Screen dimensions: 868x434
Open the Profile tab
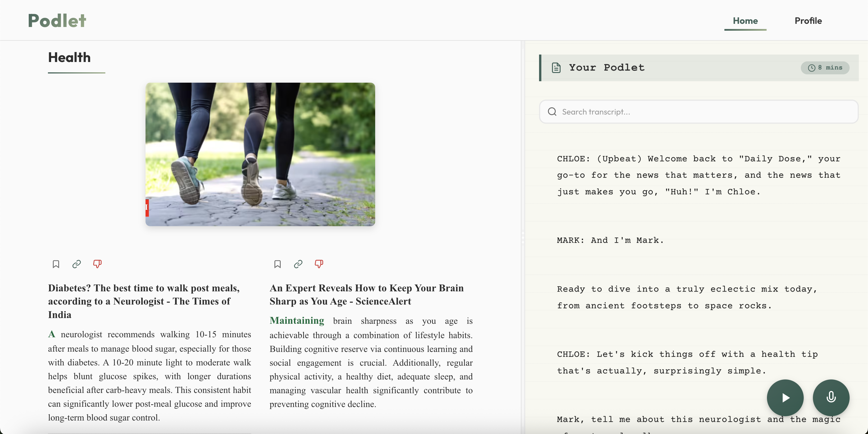click(x=808, y=21)
